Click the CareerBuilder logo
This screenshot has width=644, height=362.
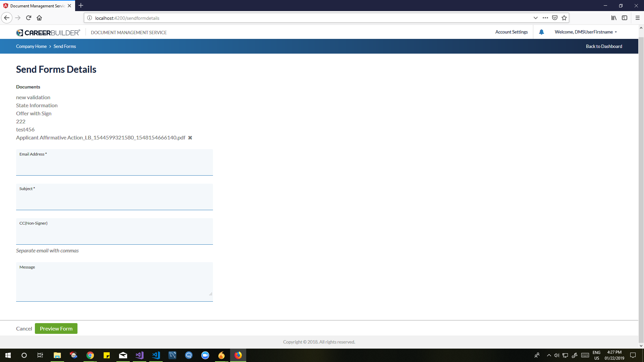pyautogui.click(x=48, y=33)
